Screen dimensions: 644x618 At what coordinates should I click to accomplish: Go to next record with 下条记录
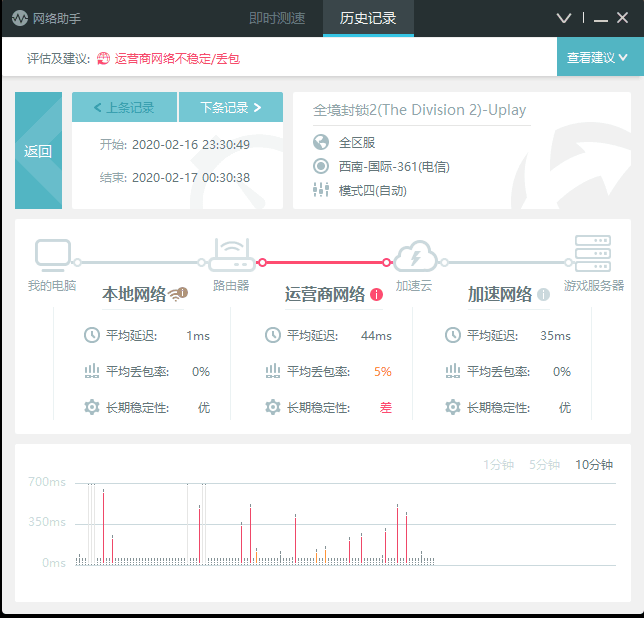pos(231,107)
